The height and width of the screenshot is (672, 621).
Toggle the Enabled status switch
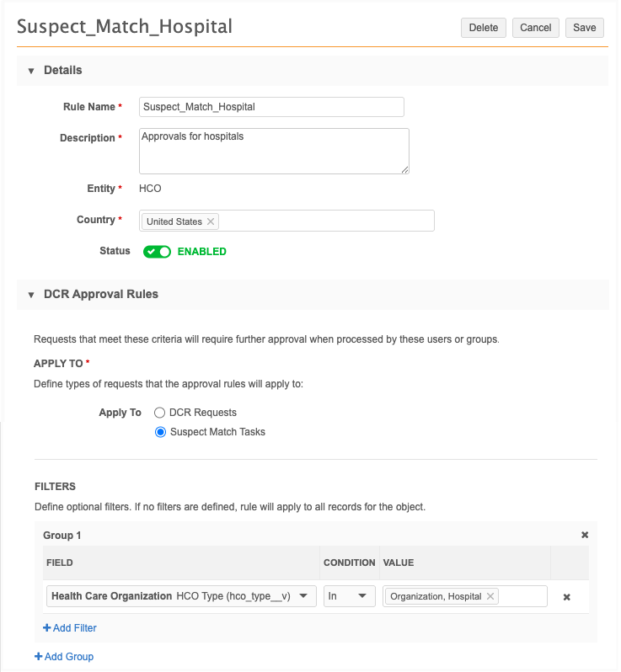157,252
